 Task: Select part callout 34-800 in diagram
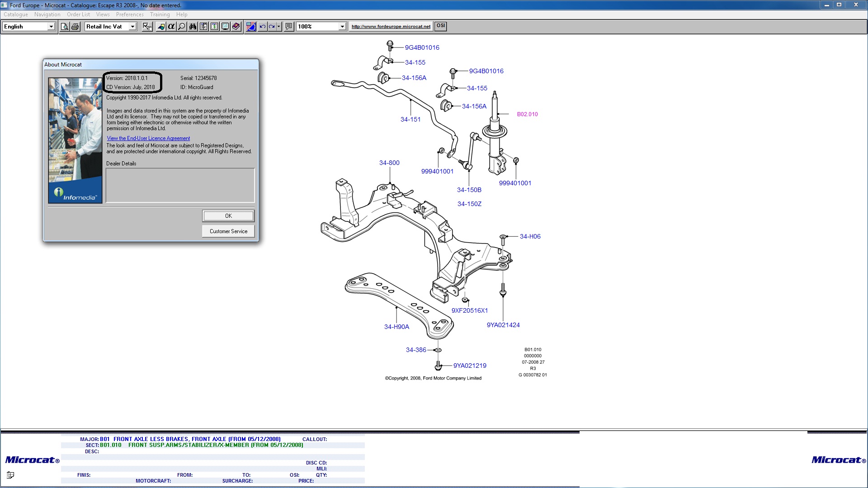click(x=389, y=163)
